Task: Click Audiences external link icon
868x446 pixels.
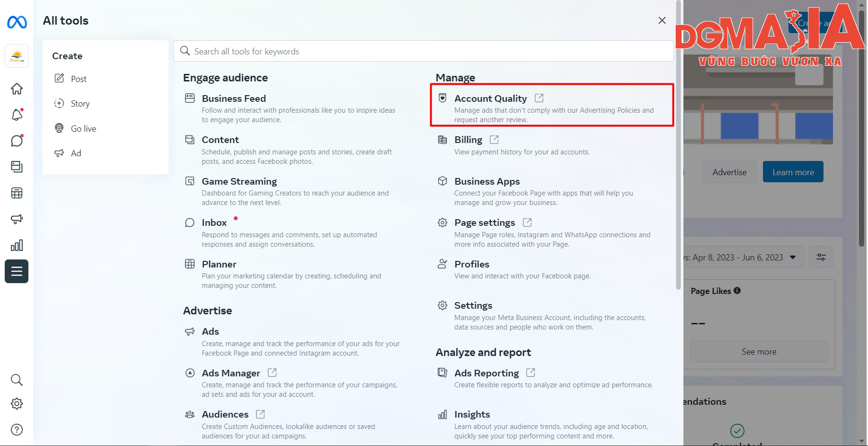Action: 260,414
